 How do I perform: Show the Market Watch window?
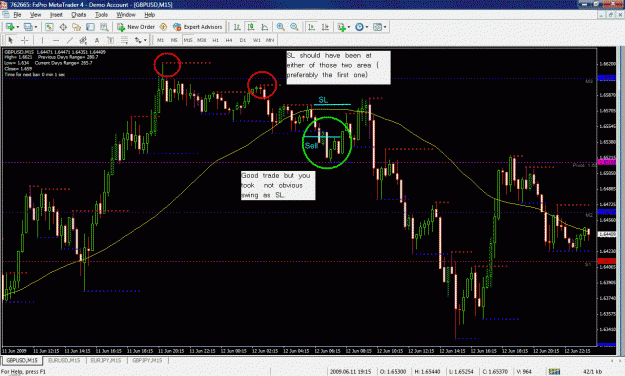click(49, 27)
